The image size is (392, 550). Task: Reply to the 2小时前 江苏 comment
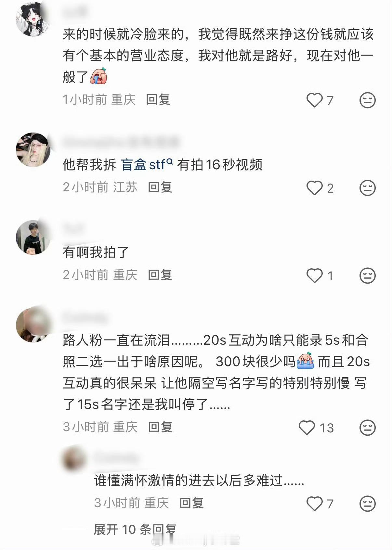click(160, 187)
